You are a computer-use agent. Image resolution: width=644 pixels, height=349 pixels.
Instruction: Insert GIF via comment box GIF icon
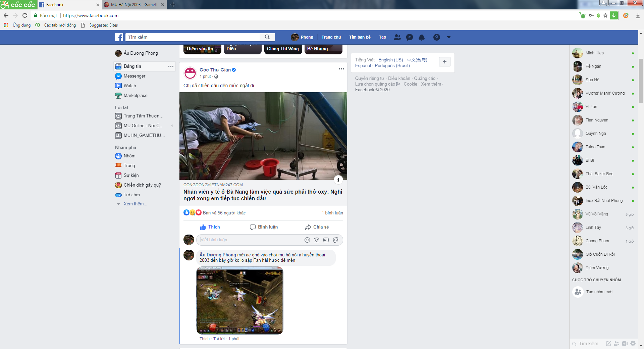[x=326, y=240]
